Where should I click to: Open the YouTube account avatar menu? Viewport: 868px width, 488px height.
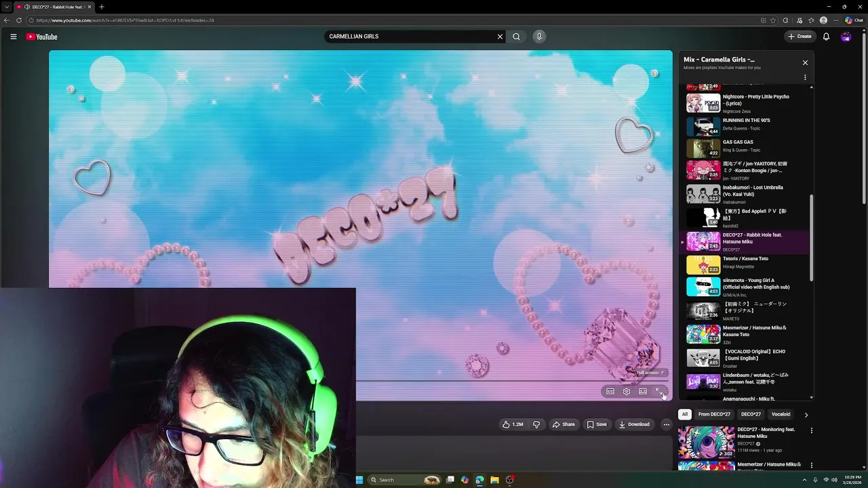(x=846, y=37)
